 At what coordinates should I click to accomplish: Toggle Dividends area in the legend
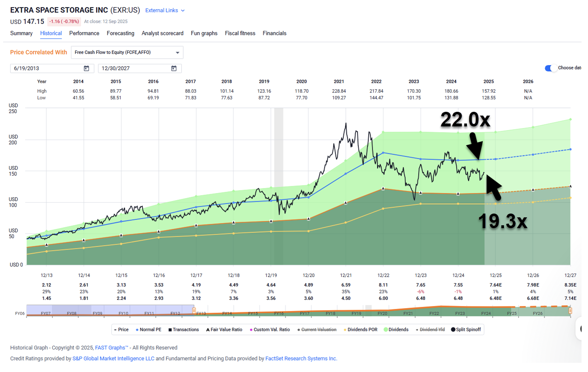(396, 330)
